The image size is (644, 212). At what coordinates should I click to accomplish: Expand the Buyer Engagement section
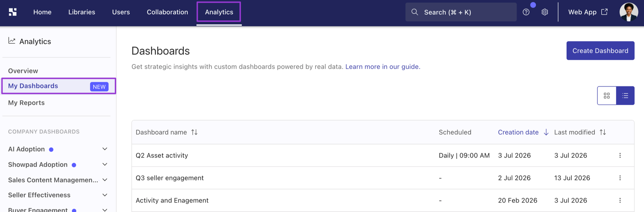pyautogui.click(x=105, y=209)
